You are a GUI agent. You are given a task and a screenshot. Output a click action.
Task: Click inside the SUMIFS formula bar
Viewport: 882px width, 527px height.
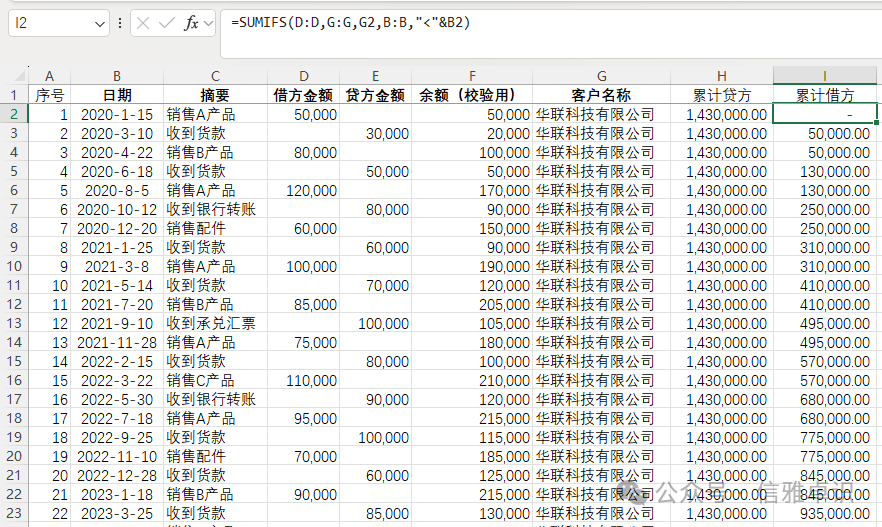pyautogui.click(x=551, y=34)
